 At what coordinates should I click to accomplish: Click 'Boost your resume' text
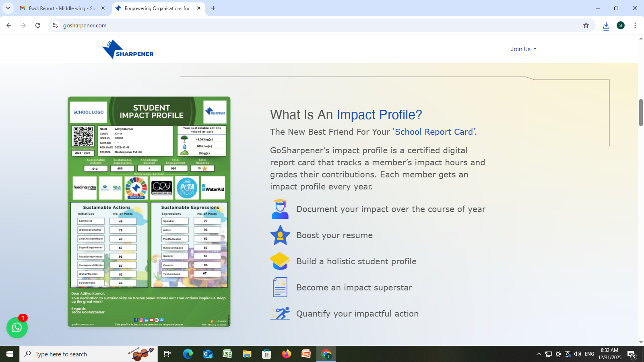[x=334, y=235]
